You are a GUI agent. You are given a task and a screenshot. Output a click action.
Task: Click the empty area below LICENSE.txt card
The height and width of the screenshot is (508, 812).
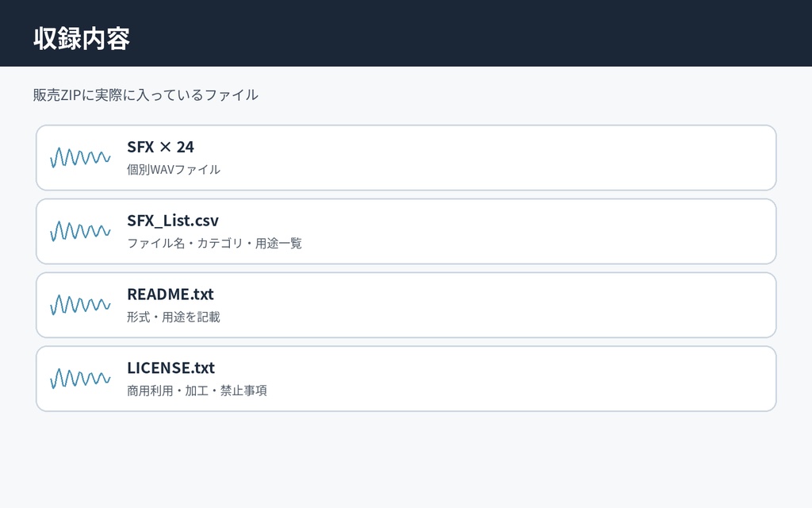pos(406,460)
